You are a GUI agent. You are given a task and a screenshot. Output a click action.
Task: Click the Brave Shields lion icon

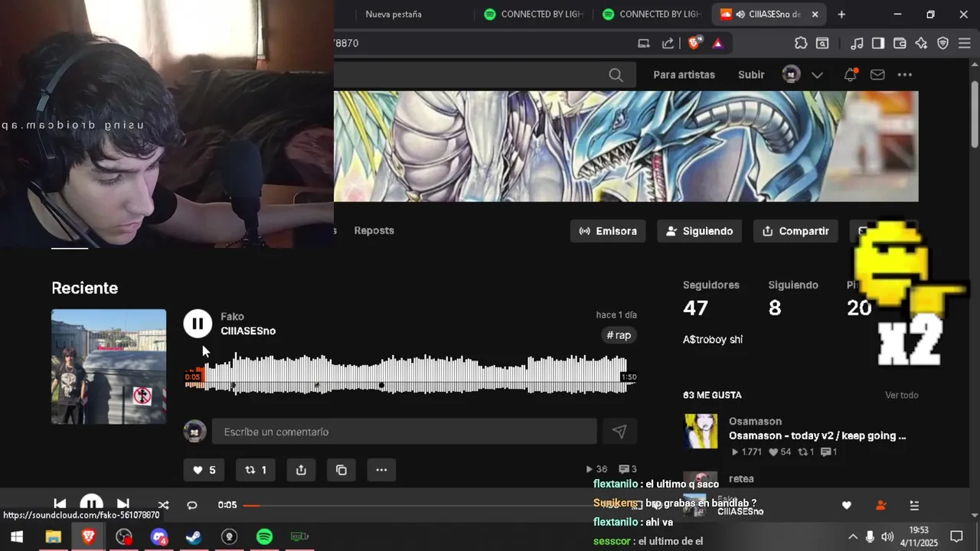(694, 43)
